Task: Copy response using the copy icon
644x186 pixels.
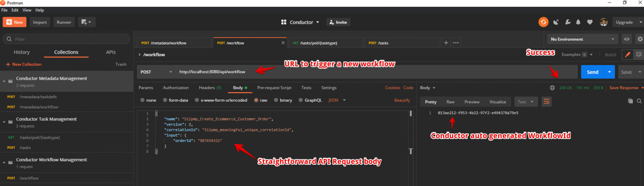Action: pos(630,101)
